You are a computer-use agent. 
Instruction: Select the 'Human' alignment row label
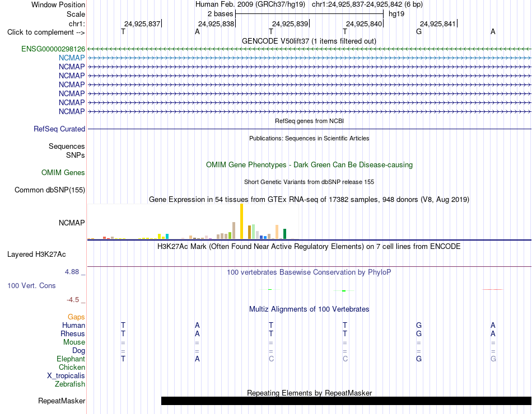tap(73, 326)
